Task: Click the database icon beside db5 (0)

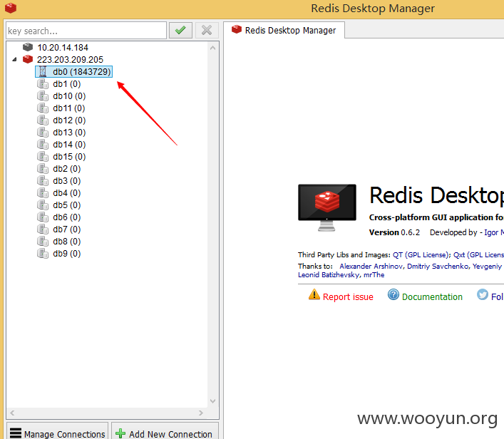Action: point(43,205)
